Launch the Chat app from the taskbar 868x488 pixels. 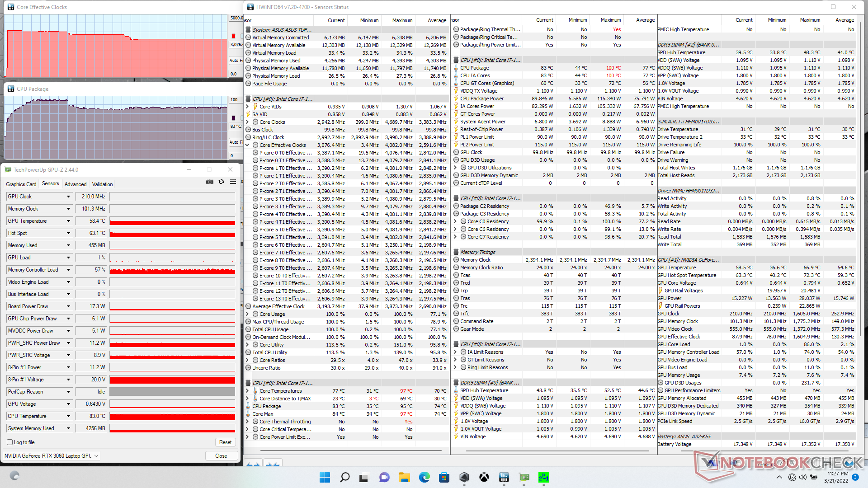pyautogui.click(x=384, y=477)
